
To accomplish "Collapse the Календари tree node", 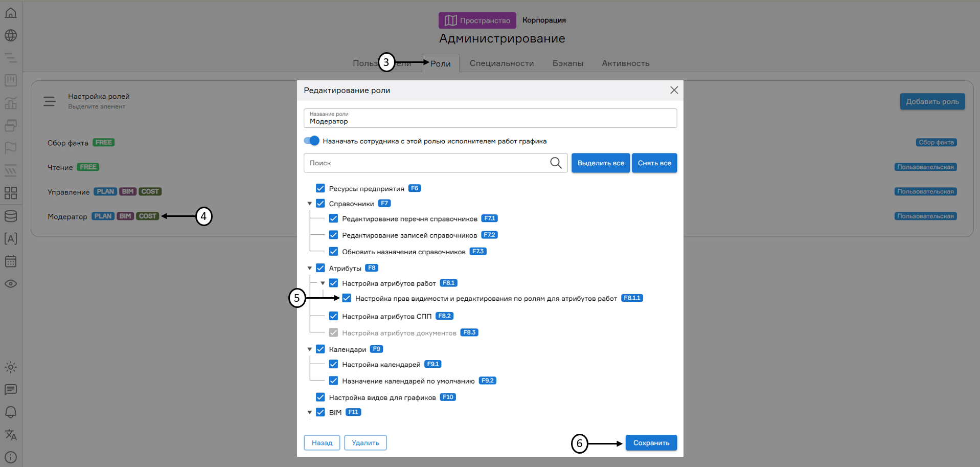I will click(310, 349).
